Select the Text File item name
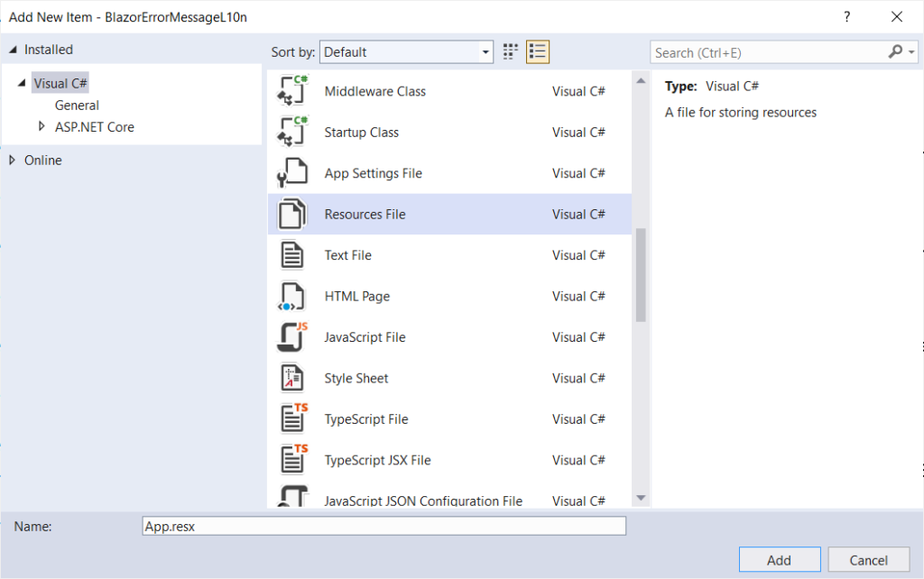 347,255
